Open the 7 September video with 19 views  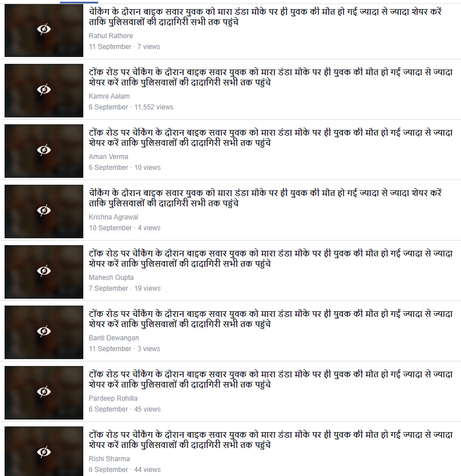point(271,258)
